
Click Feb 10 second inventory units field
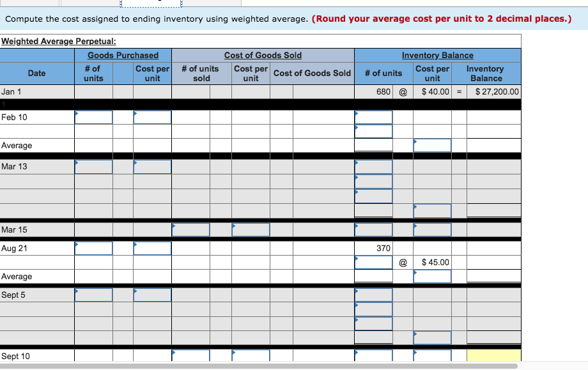tap(373, 131)
